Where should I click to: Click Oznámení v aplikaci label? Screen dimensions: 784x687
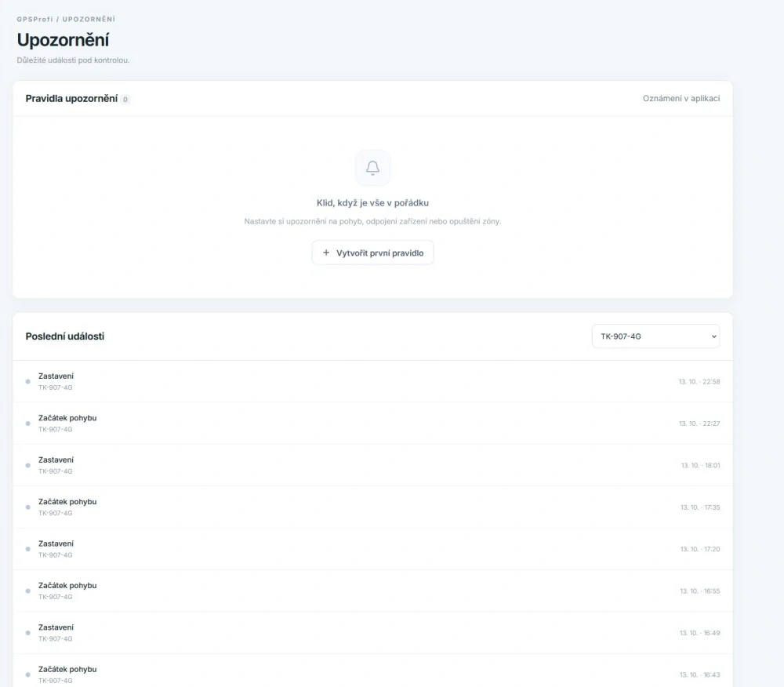point(681,99)
